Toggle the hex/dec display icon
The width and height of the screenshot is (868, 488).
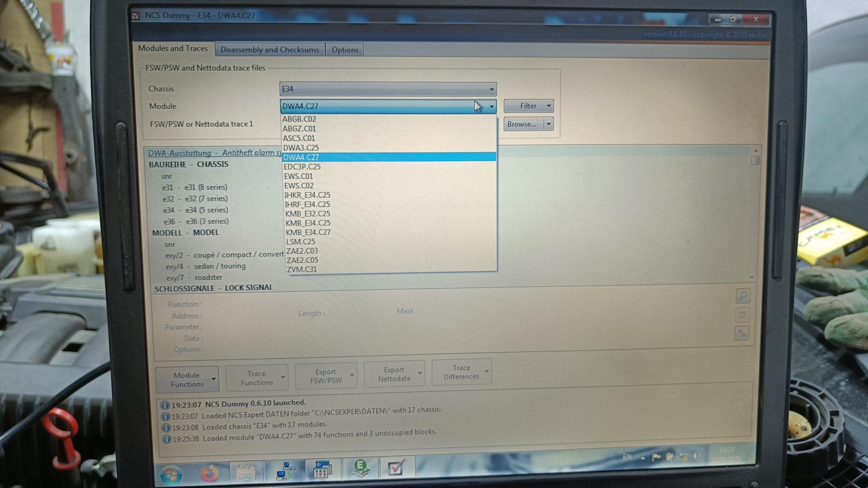click(x=742, y=314)
